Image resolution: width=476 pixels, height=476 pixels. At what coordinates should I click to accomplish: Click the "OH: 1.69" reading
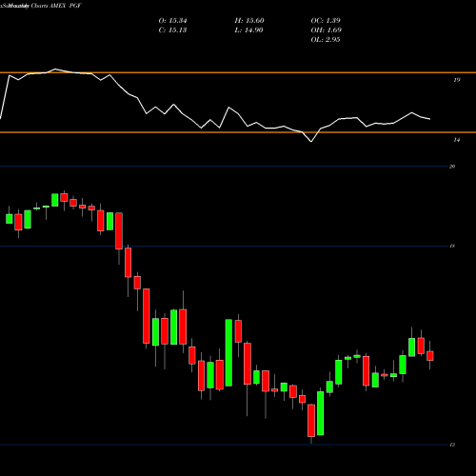[327, 30]
